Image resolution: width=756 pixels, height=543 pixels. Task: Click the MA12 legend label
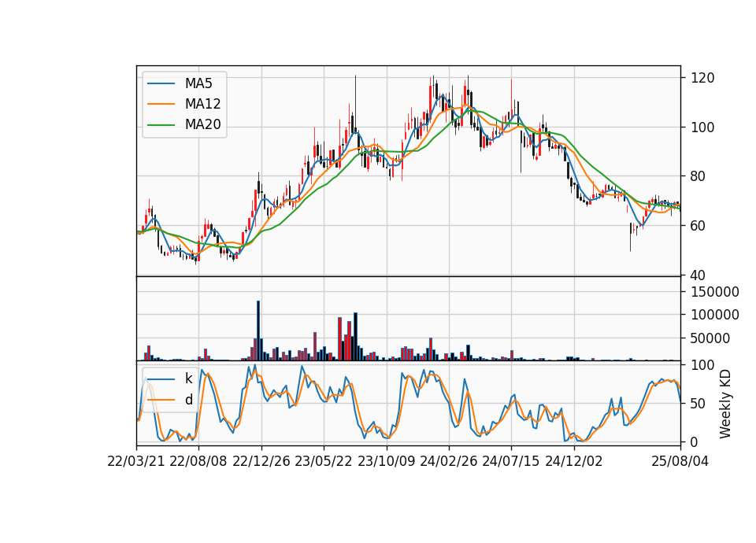(202, 104)
